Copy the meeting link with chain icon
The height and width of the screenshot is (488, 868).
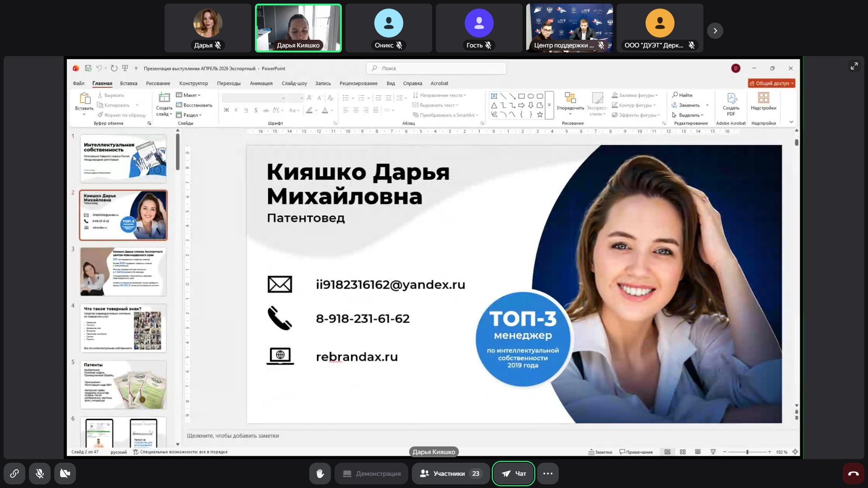(x=14, y=474)
